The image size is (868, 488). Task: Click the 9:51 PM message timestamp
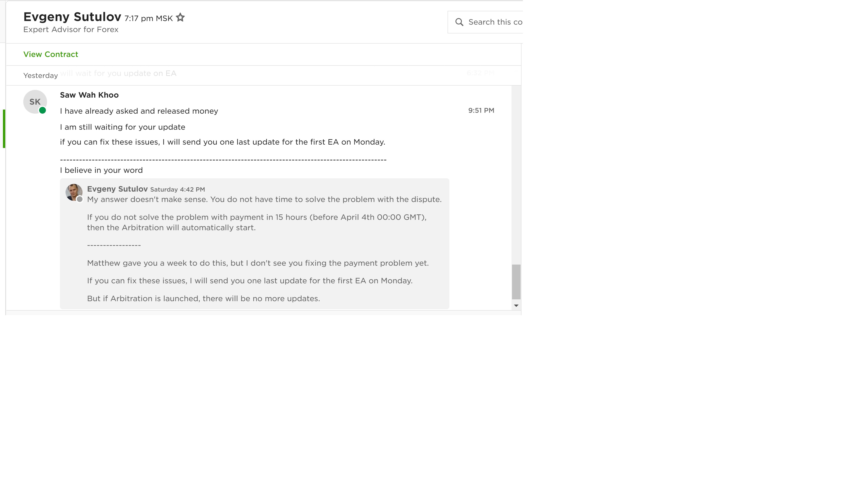click(x=481, y=110)
